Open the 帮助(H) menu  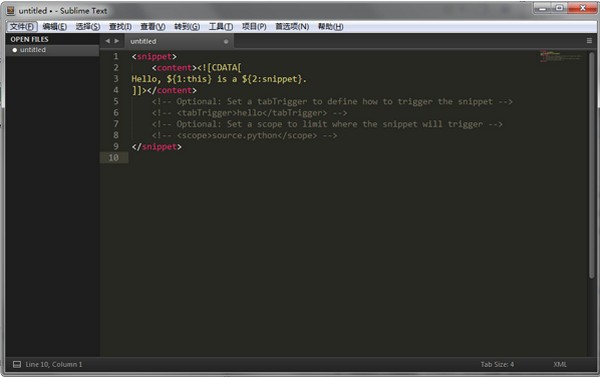coord(331,26)
